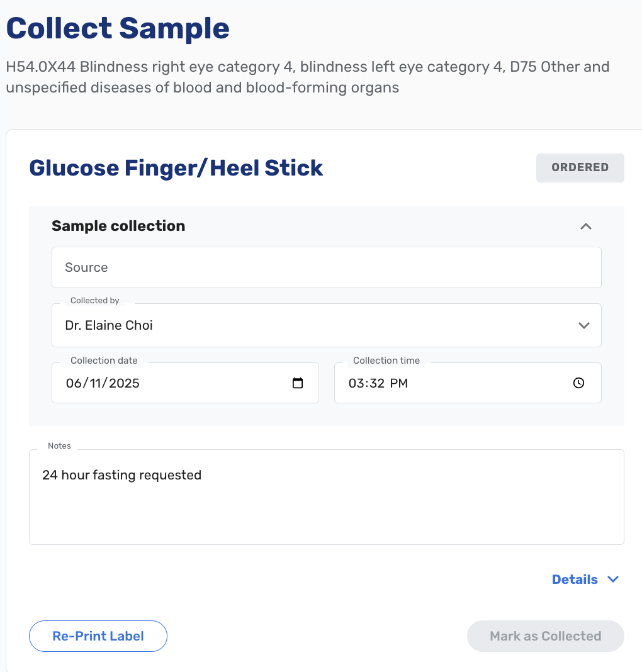The width and height of the screenshot is (642, 672).
Task: Click the Collect Sample heading
Action: (x=118, y=28)
